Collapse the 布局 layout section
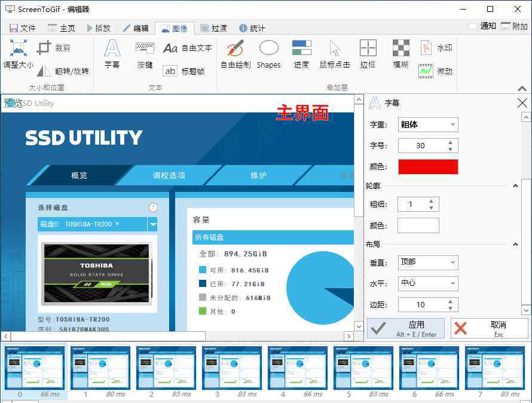The height and width of the screenshot is (403, 532). [515, 245]
